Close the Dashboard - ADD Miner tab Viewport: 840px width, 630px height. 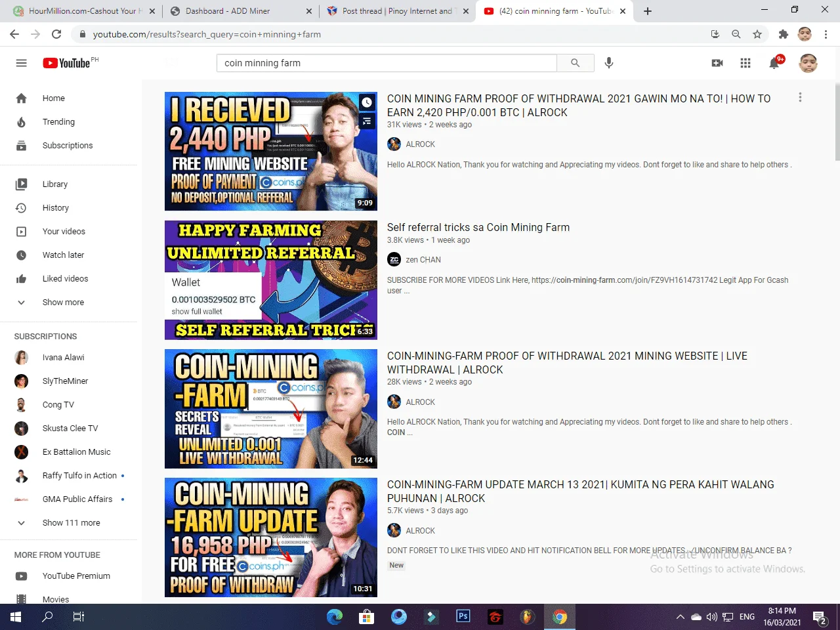(x=310, y=11)
